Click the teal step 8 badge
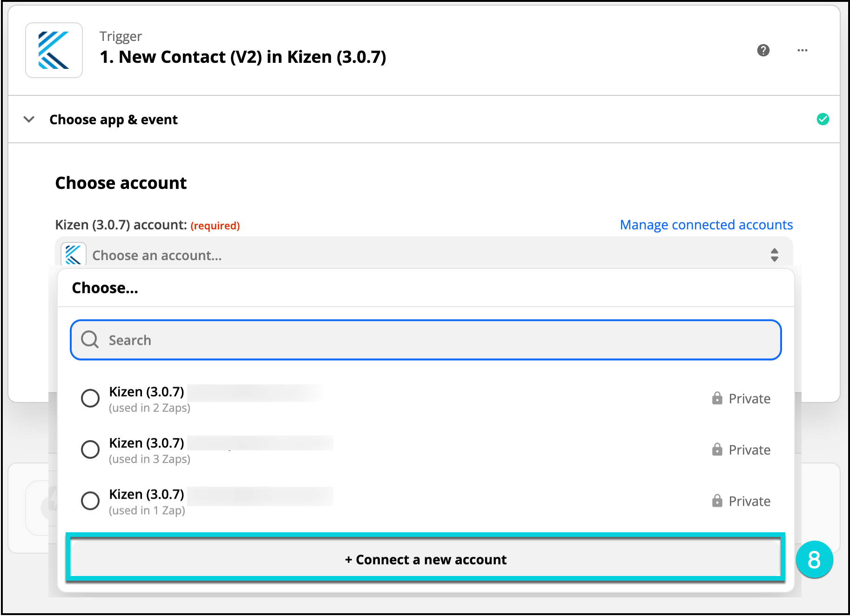850x616 pixels. point(814,559)
